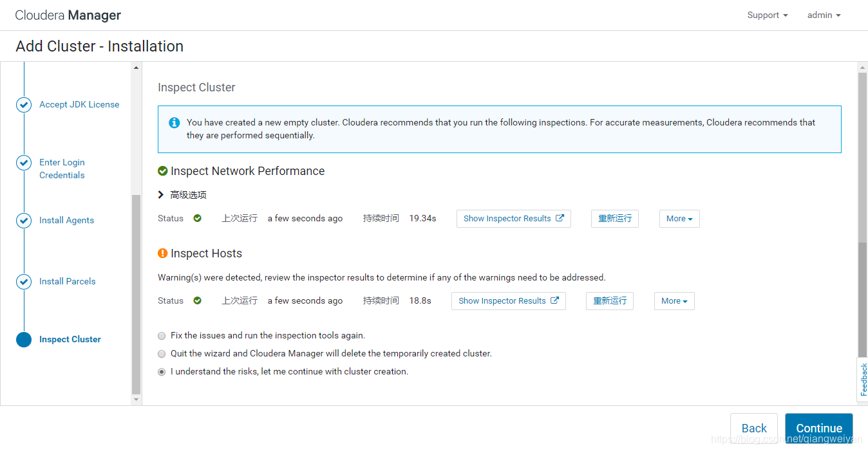
Task: Click sidebar scrollbar up arrow
Action: (136, 68)
